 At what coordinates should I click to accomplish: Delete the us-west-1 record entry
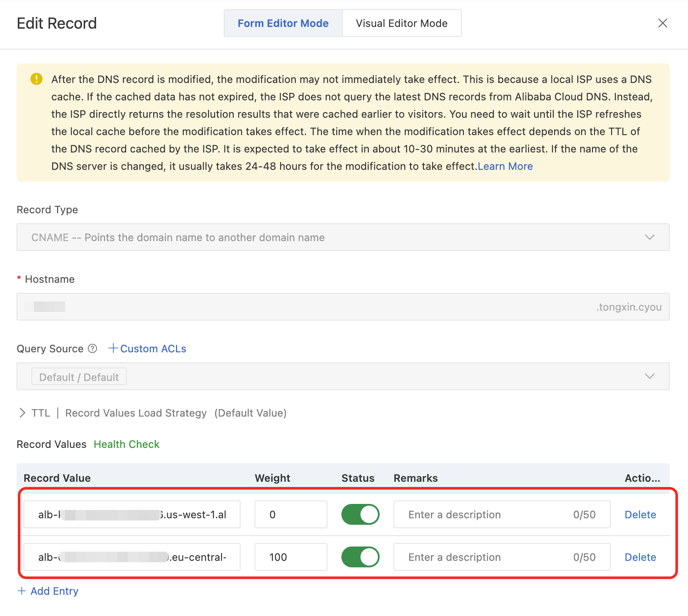pos(640,515)
